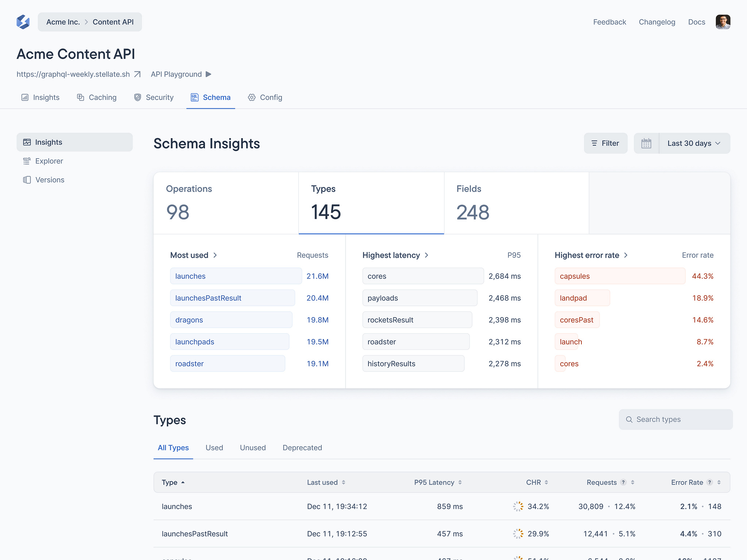Viewport: 747px width, 560px height.
Task: Click the Acme Inc. breadcrumb
Action: (63, 22)
